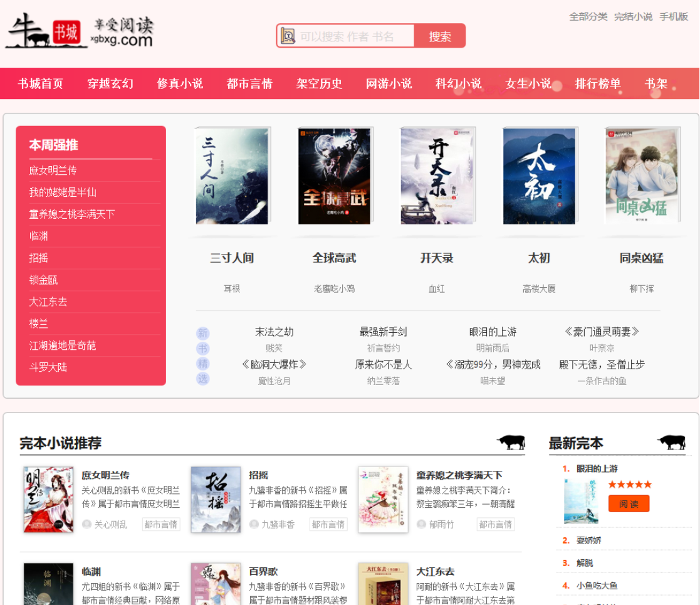
Task: Select 斗罗大陆 in weekly list
Action: [48, 367]
